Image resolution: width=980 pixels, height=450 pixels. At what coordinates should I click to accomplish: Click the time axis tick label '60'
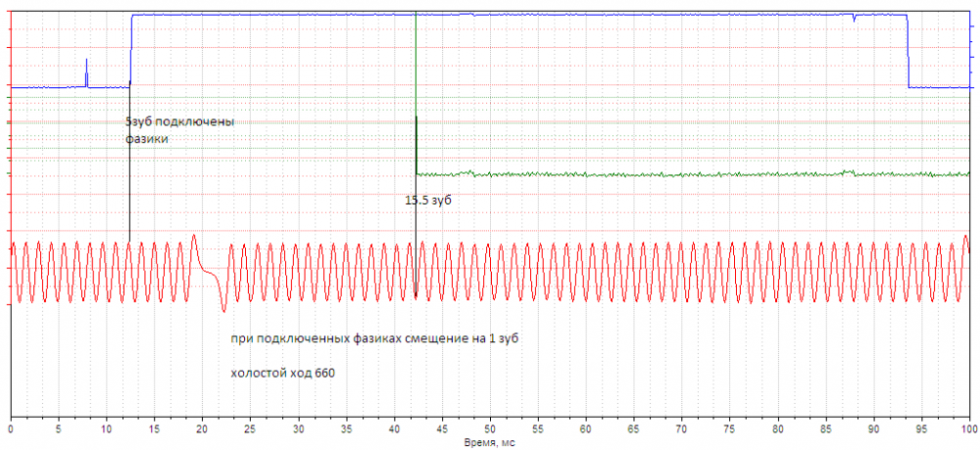(586, 429)
